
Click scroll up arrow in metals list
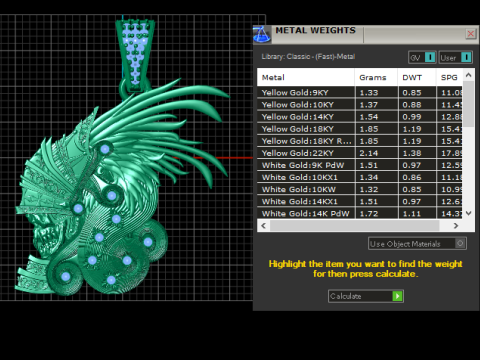[x=469, y=75]
